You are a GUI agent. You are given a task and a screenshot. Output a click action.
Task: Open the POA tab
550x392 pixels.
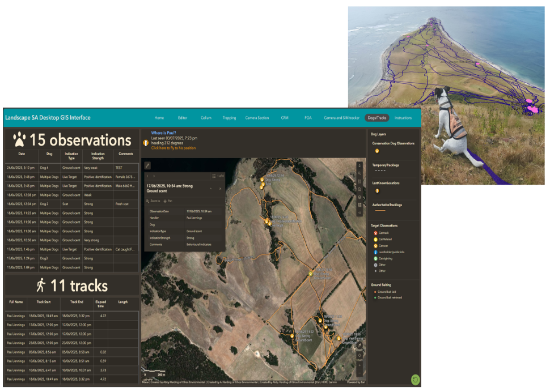point(308,118)
